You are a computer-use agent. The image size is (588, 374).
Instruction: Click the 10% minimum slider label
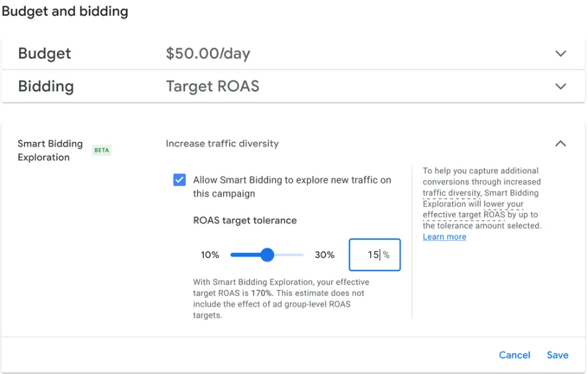pos(210,255)
